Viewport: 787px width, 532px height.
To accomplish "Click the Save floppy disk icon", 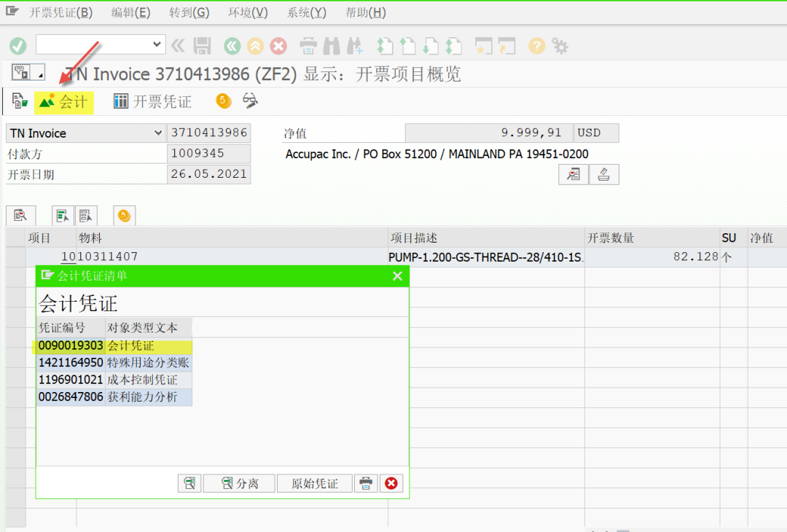I will click(203, 46).
